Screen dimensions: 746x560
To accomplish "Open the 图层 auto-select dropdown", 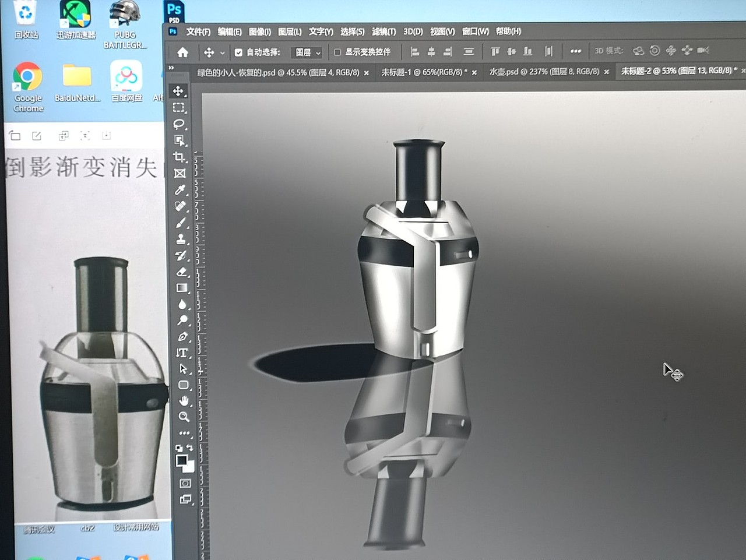I will [307, 52].
